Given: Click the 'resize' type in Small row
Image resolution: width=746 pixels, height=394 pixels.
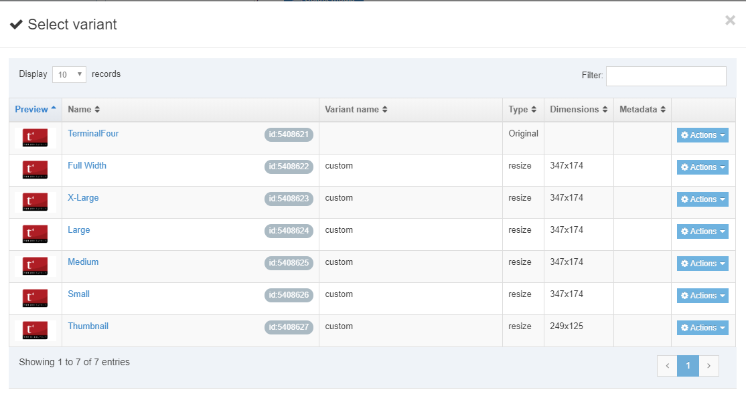Looking at the screenshot, I should [520, 294].
